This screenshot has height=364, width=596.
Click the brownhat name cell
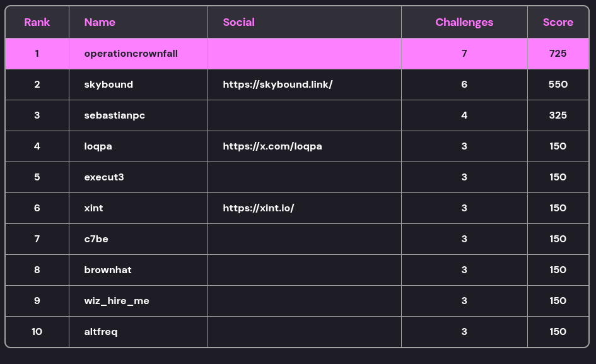click(x=108, y=270)
